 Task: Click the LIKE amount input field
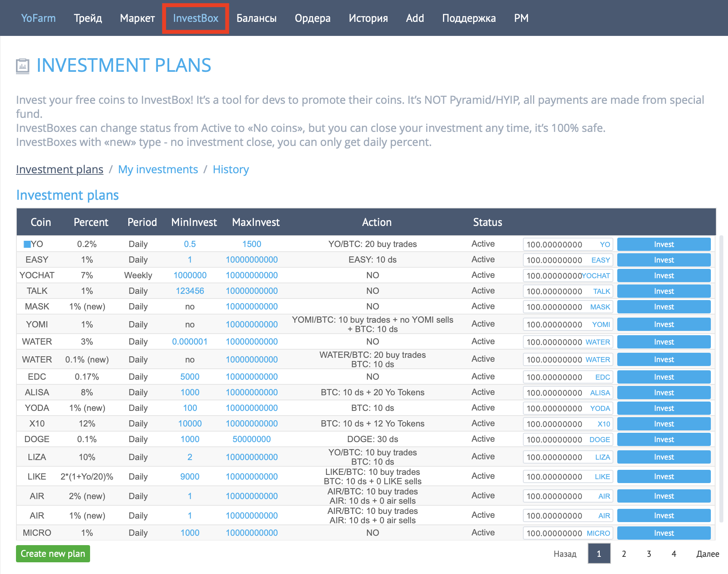(568, 476)
